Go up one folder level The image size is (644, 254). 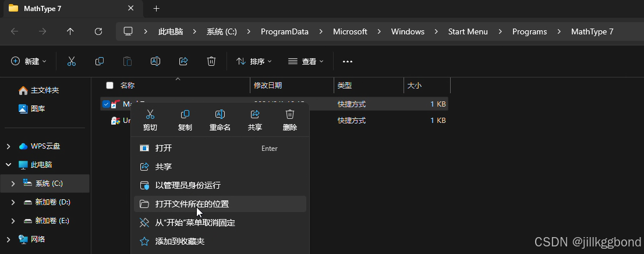click(x=70, y=31)
